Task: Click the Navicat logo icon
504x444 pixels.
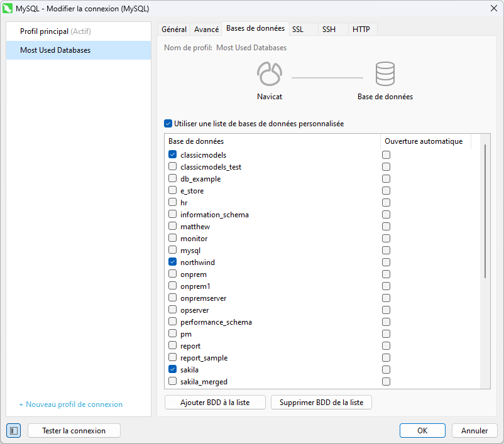Action: (x=270, y=74)
